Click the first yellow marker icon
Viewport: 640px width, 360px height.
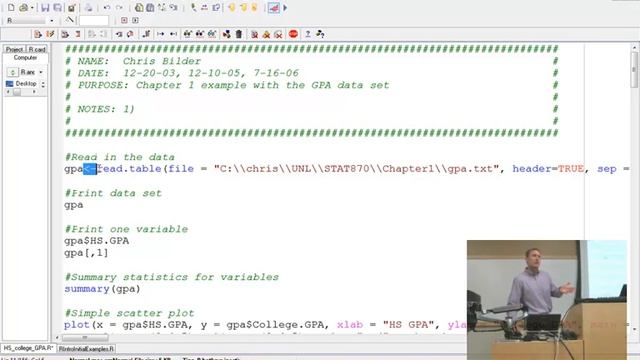[231, 7]
